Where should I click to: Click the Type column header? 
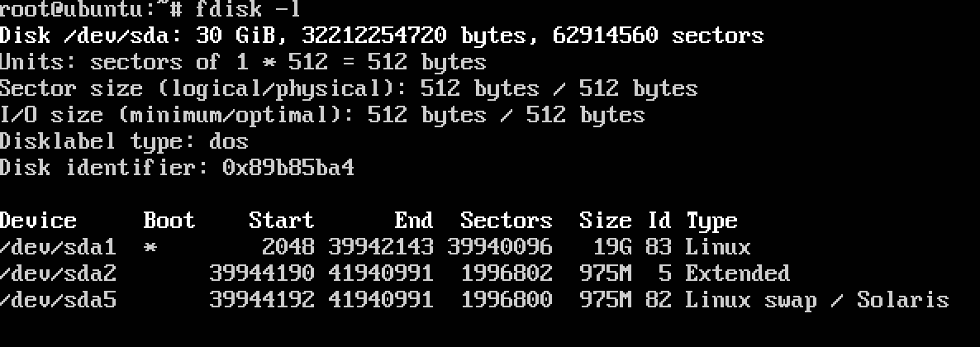coord(712,221)
